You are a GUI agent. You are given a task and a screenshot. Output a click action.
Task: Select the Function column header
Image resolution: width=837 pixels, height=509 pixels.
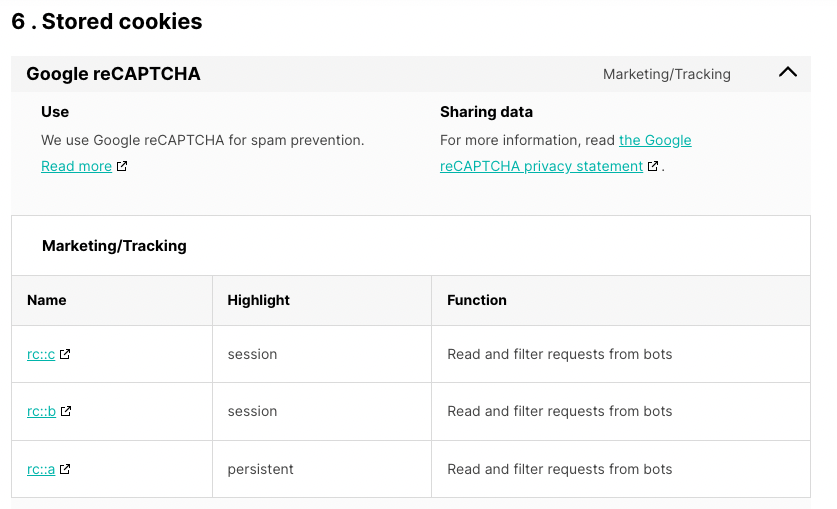coord(477,300)
